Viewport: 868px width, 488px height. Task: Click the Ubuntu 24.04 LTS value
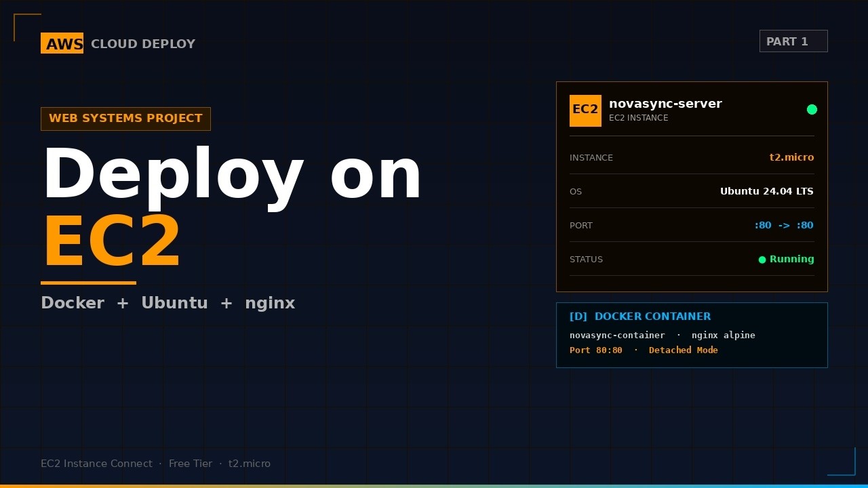click(767, 191)
